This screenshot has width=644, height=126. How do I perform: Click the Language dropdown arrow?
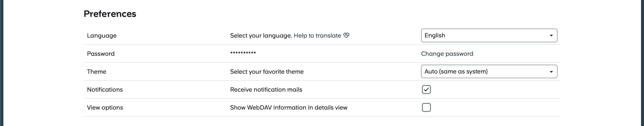(551, 36)
